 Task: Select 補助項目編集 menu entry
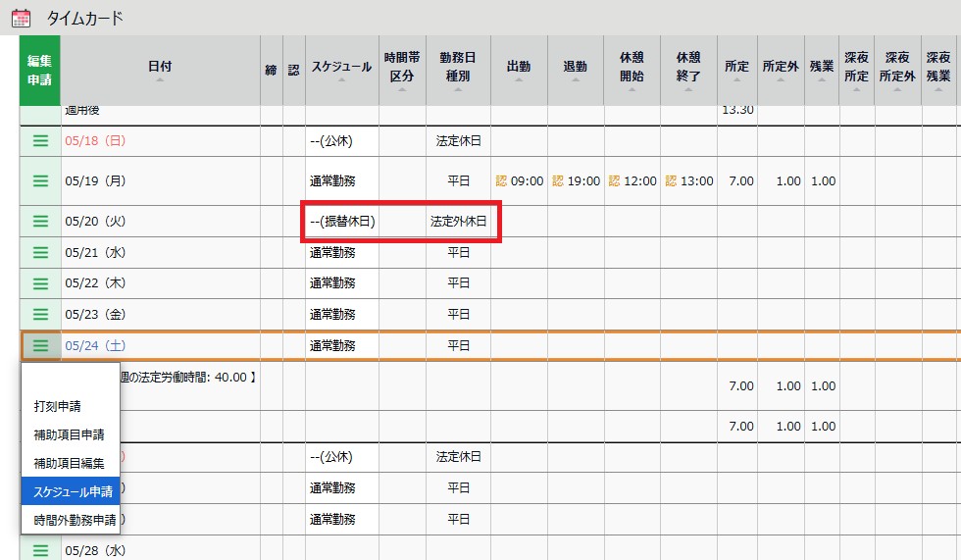[x=69, y=463]
